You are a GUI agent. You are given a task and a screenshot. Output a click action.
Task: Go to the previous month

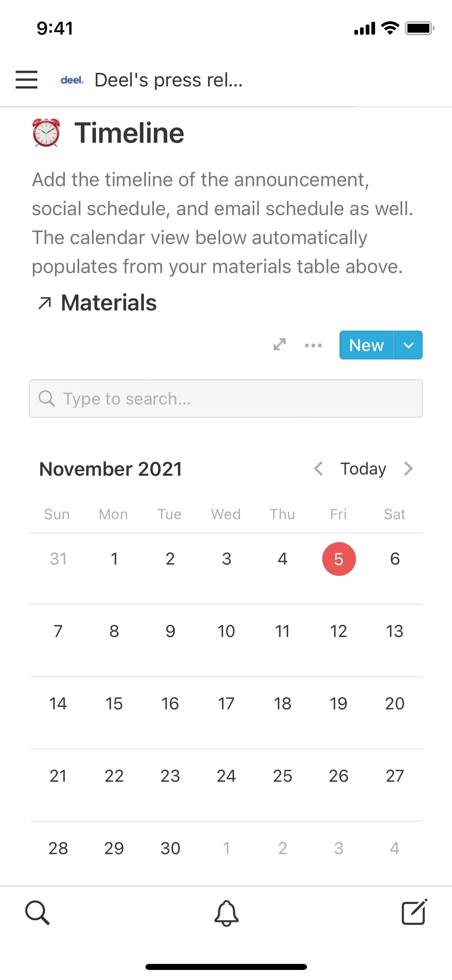tap(319, 468)
